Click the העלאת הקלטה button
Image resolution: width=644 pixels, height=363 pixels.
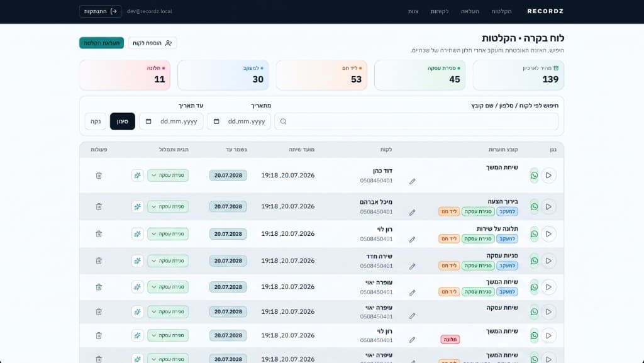[x=101, y=43]
